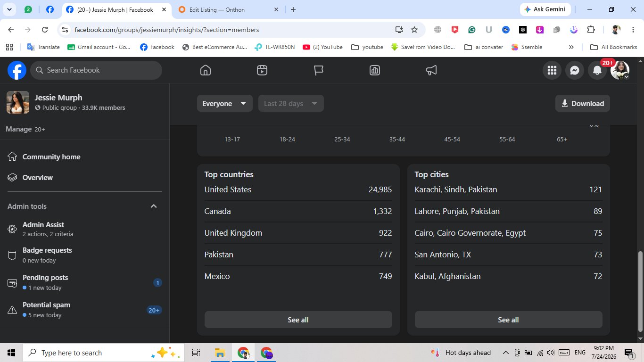Open Overview in sidebar

click(85, 178)
